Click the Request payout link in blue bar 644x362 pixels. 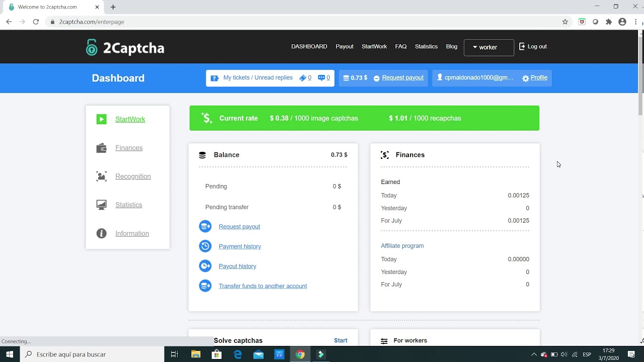point(403,77)
